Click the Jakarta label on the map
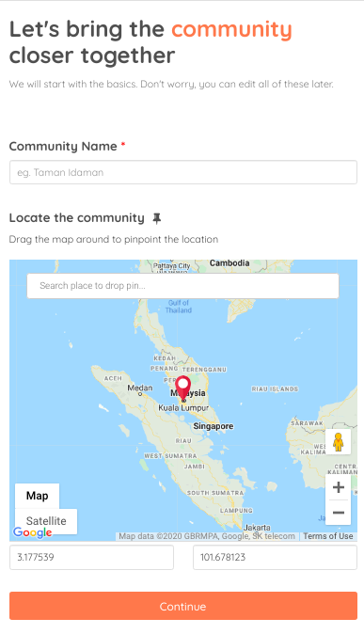The height and width of the screenshot is (634, 364). 257,528
